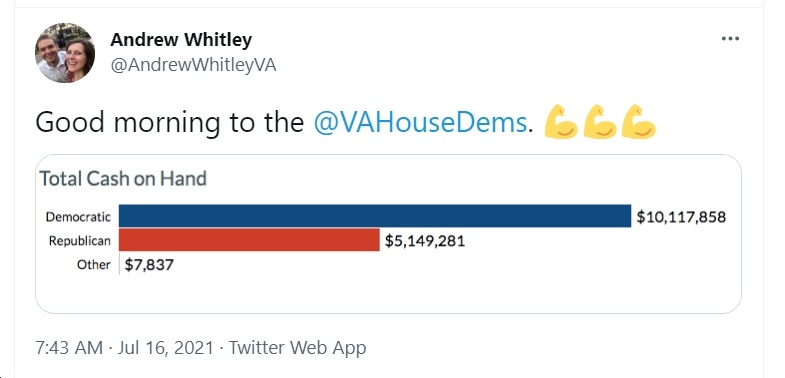785x378 pixels.
Task: Open the three-dot more options menu
Action: 730,39
